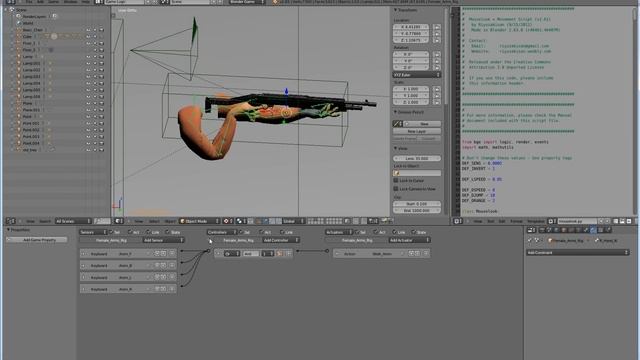Image resolution: width=640 pixels, height=360 pixels.
Task: Toggle Plane renderability camera icon in outliner
Action: [x=101, y=103]
